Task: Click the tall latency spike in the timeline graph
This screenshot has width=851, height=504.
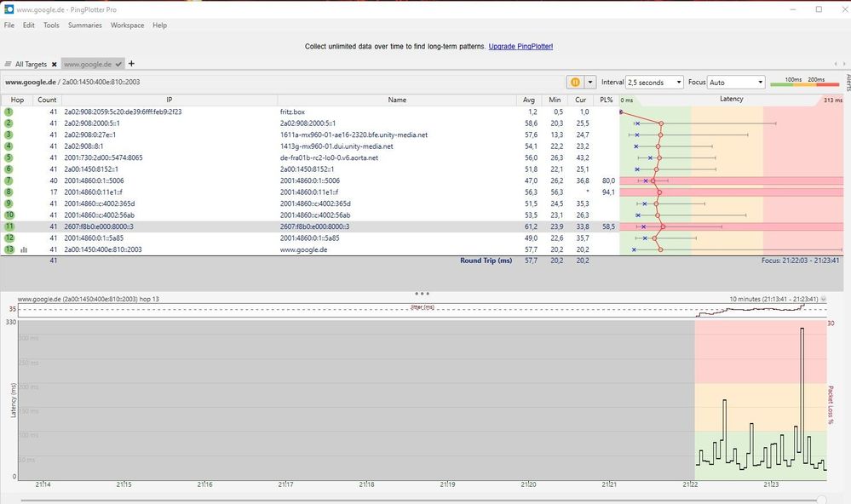Action: click(x=802, y=391)
